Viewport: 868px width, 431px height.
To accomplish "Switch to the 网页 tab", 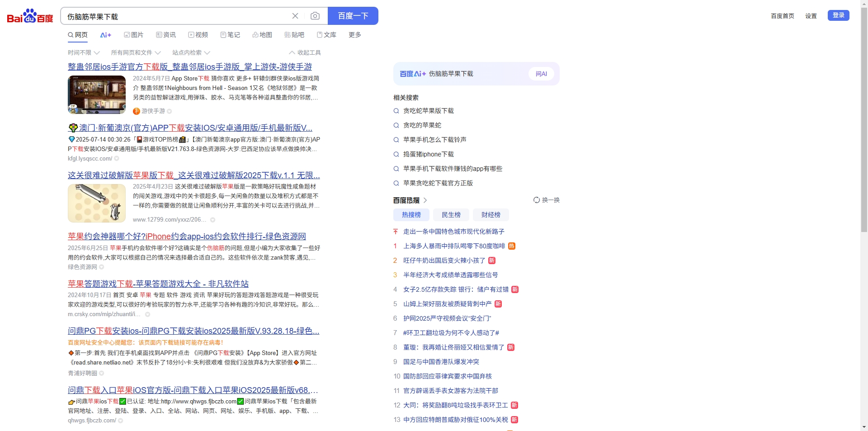I will coord(78,35).
